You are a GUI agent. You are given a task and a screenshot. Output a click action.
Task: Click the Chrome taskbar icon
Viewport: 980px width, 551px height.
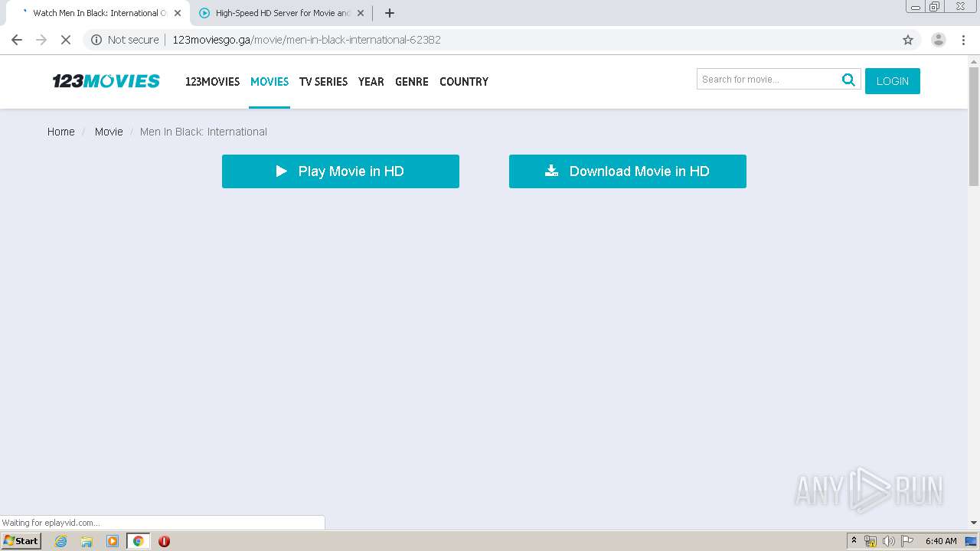tap(139, 541)
